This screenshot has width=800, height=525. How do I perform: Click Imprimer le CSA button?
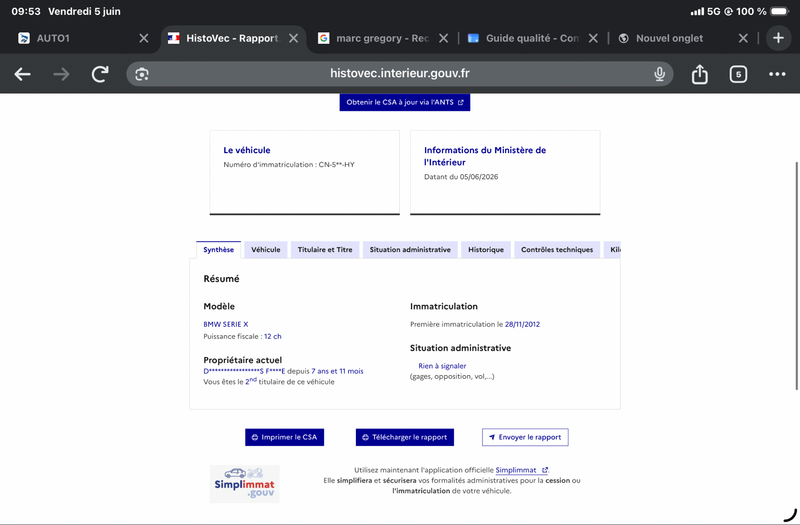point(284,437)
